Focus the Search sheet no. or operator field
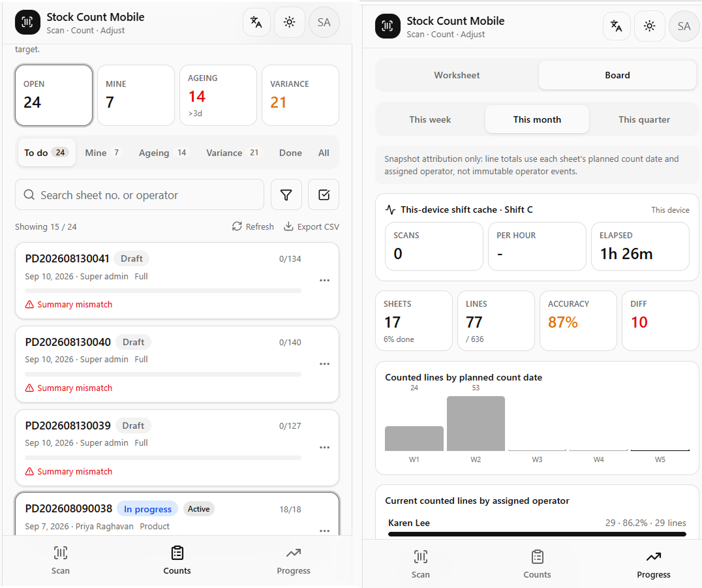Viewport: 702px width, 588px height. [140, 195]
